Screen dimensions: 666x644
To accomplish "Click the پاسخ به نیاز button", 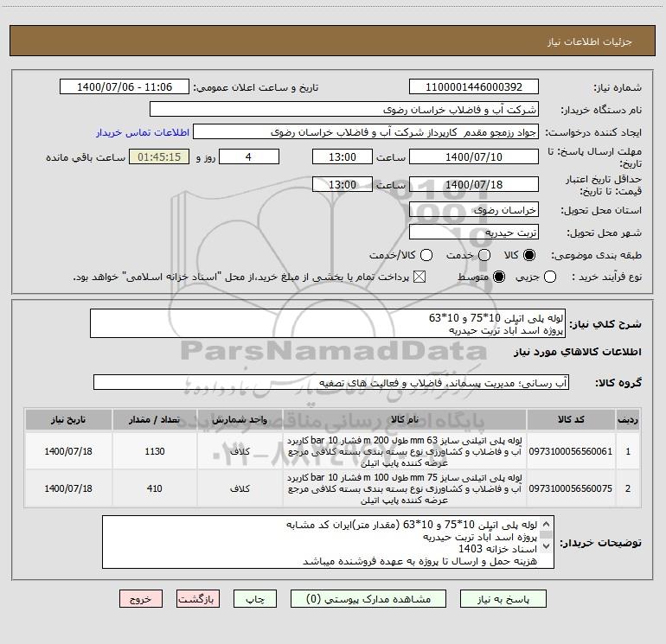I will pyautogui.click(x=503, y=598).
